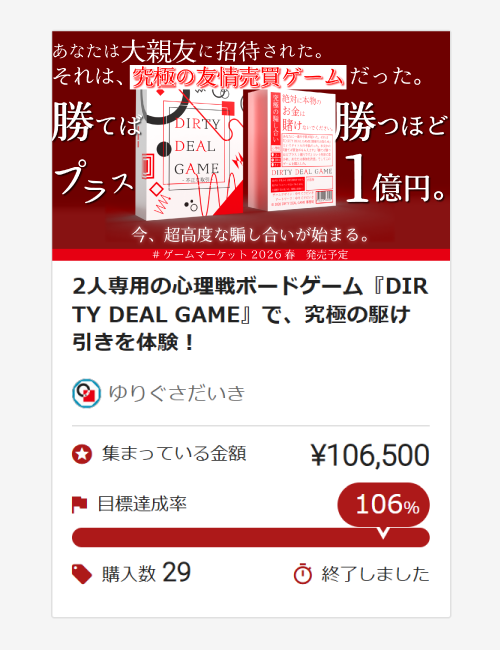The image size is (500, 650).
Task: Click the 終了しました status text
Action: [375, 574]
